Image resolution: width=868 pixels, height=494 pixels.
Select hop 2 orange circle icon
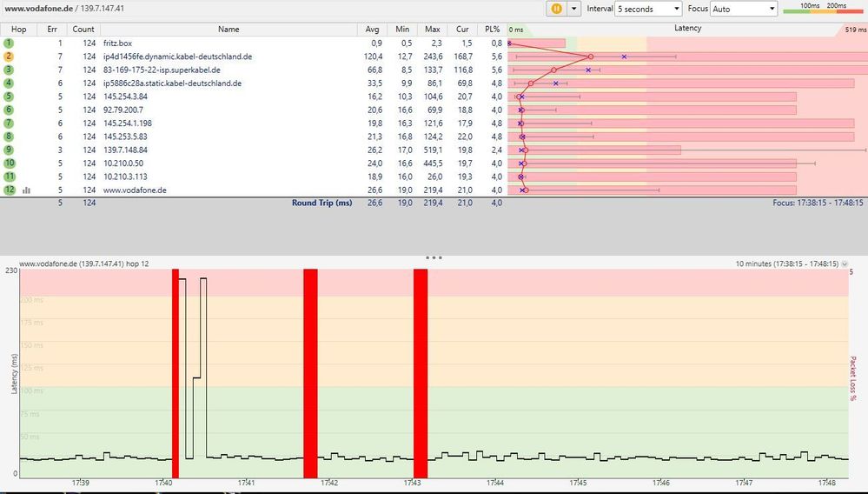click(x=9, y=57)
